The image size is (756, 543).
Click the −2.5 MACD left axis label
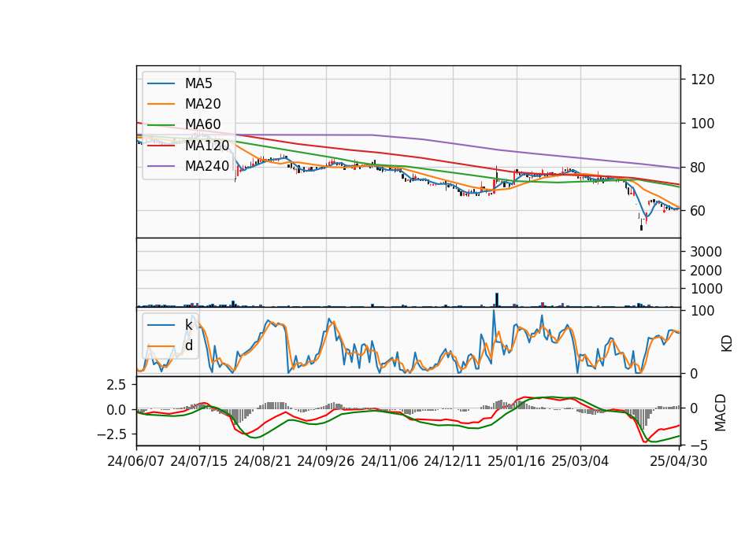[111, 434]
